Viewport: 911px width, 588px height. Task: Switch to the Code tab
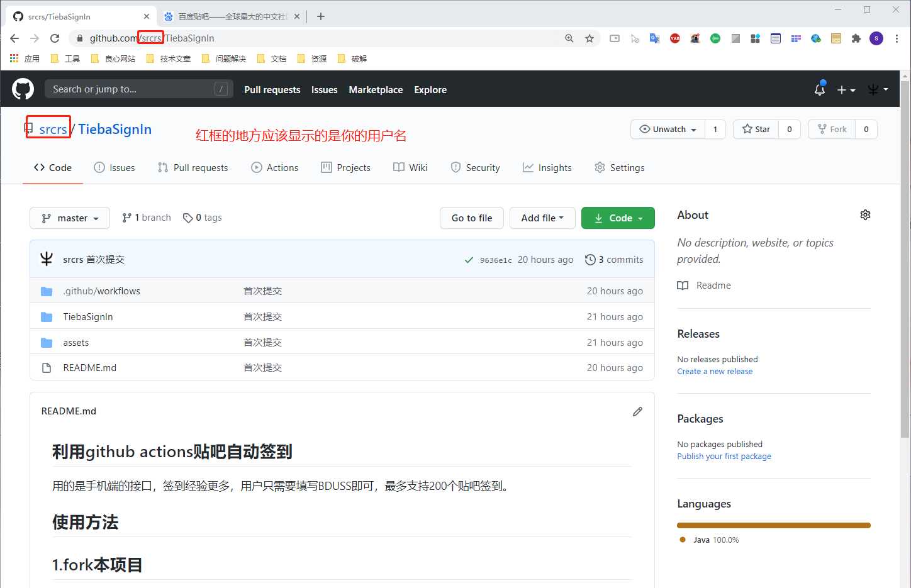pos(53,168)
